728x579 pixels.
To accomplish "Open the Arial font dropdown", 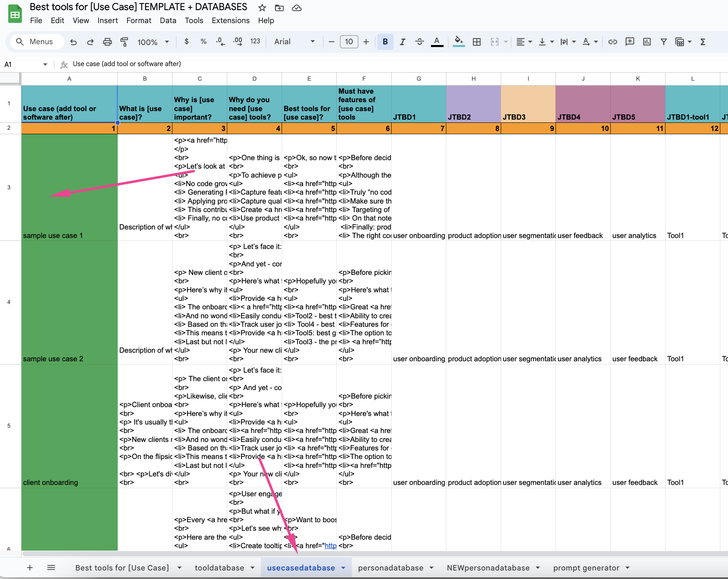I will pyautogui.click(x=295, y=42).
